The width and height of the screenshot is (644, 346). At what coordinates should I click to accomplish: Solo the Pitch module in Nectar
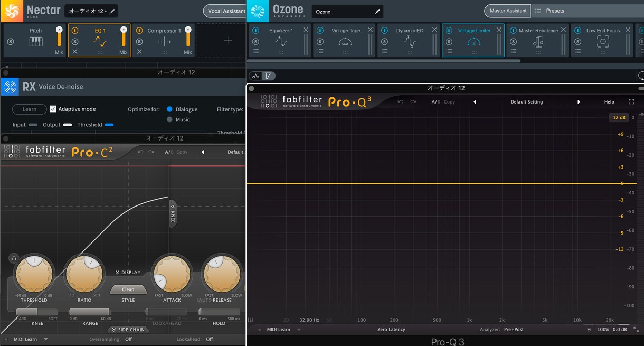(11, 41)
